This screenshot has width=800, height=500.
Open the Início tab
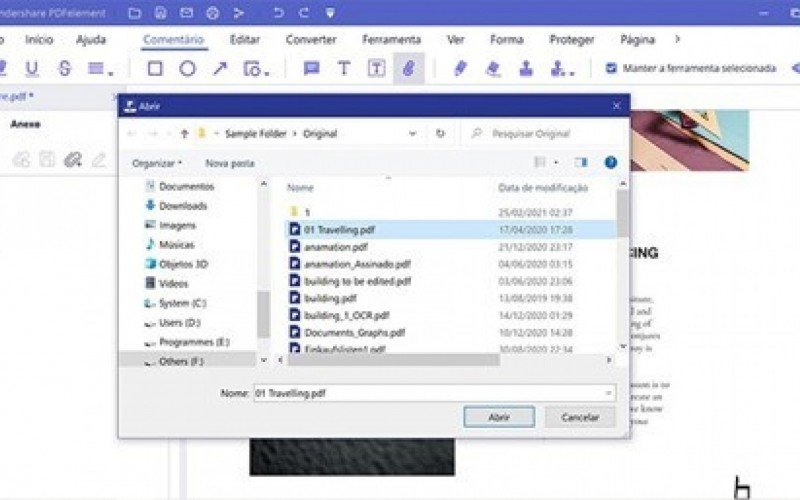click(x=39, y=40)
